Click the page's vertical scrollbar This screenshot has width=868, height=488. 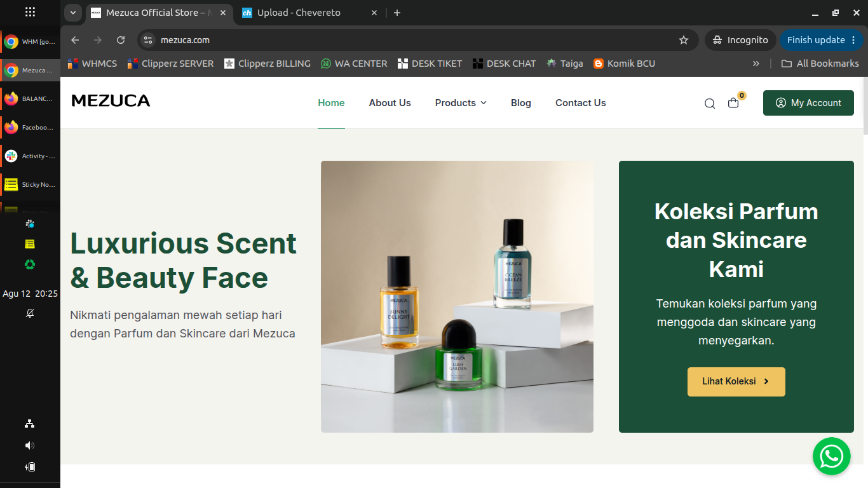[x=864, y=105]
